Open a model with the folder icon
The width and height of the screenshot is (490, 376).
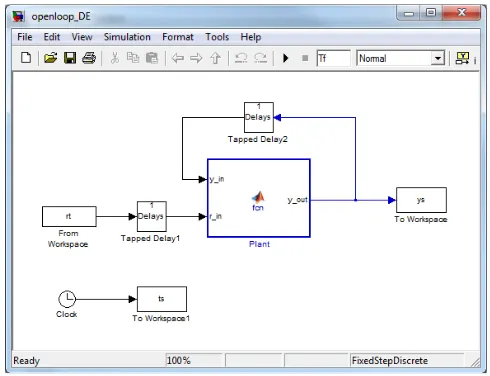(51, 58)
